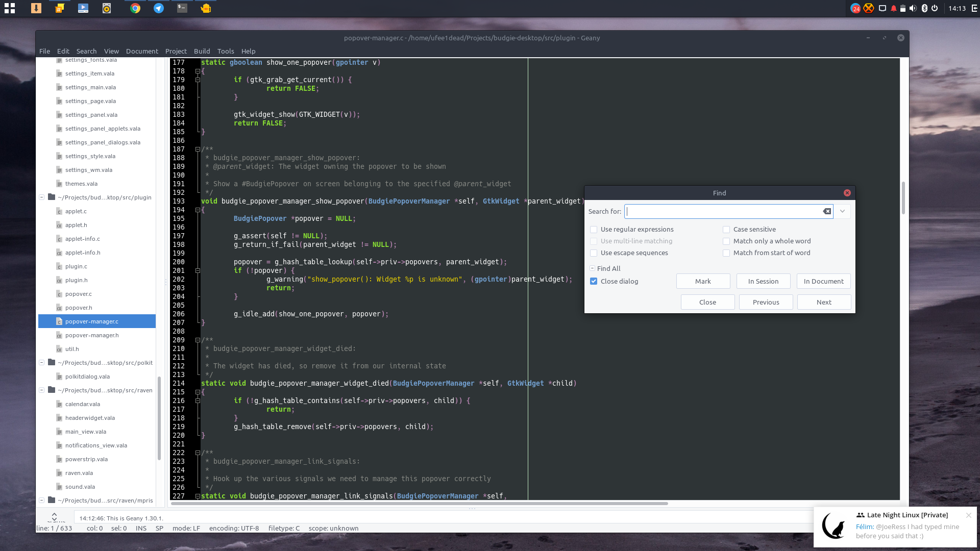
Task: Open the Bluetooth tray icon
Action: tap(924, 8)
